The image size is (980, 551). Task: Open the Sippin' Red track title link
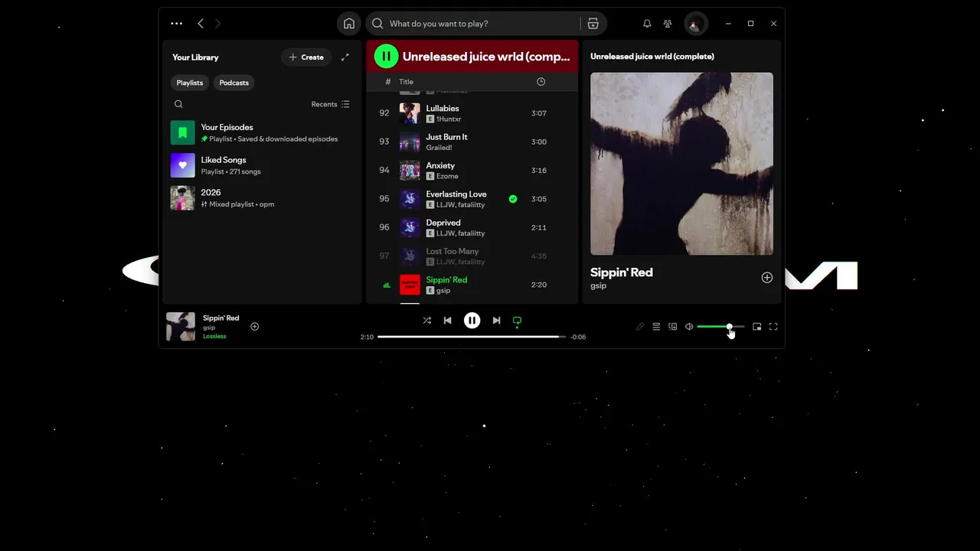click(x=446, y=280)
